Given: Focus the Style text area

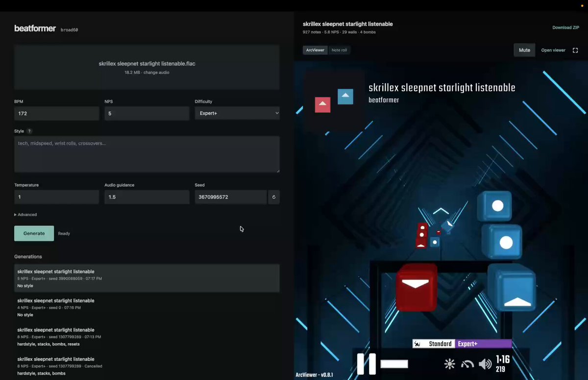Looking at the screenshot, I should [147, 154].
